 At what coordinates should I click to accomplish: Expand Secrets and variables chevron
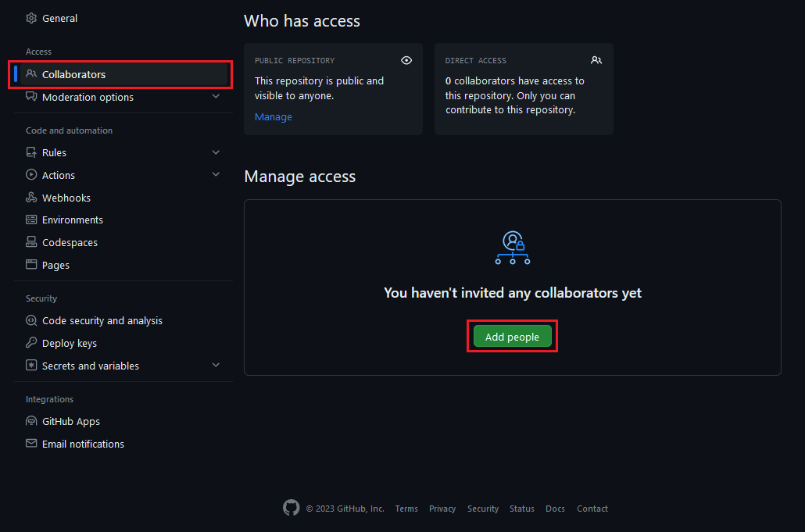[x=216, y=366]
